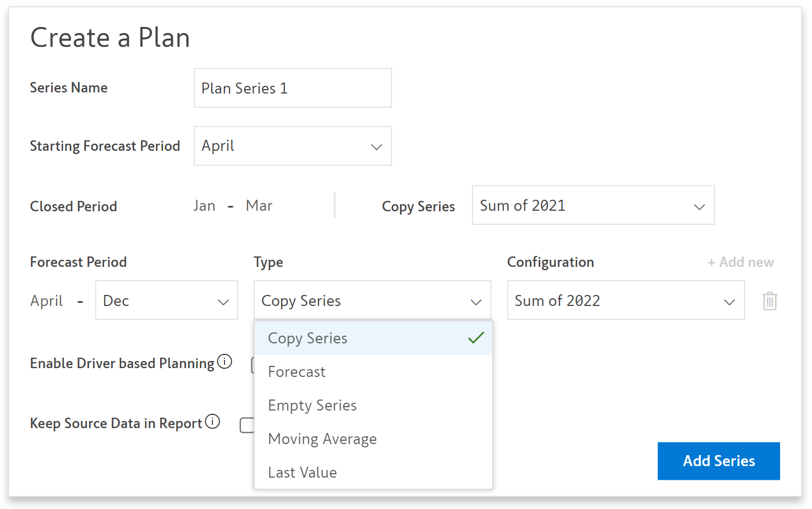Expand the Copy Series 'Sum of 2021' dropdown
The width and height of the screenshot is (812, 509).
click(592, 205)
